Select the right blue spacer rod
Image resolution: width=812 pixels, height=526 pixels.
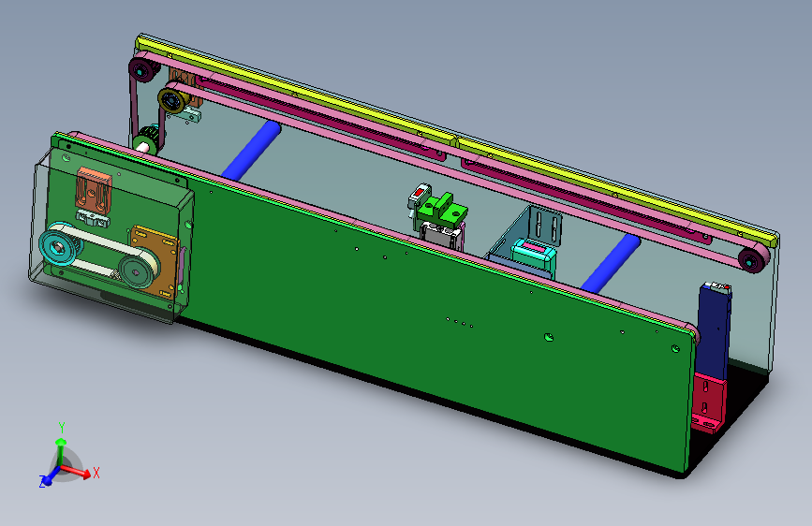coord(611,262)
